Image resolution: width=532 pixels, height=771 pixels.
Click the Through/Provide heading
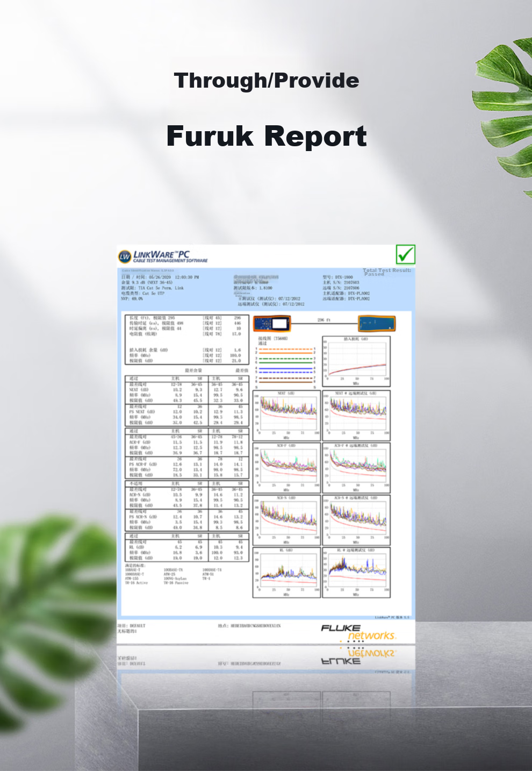click(267, 81)
